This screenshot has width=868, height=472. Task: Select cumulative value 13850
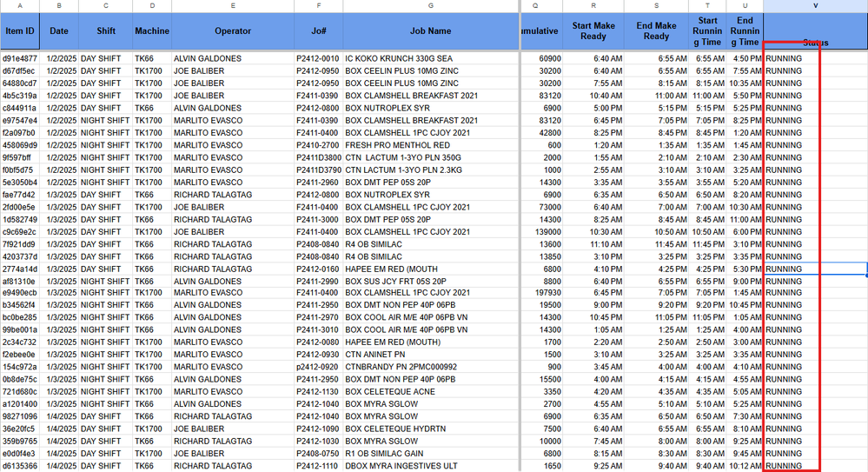pos(542,256)
